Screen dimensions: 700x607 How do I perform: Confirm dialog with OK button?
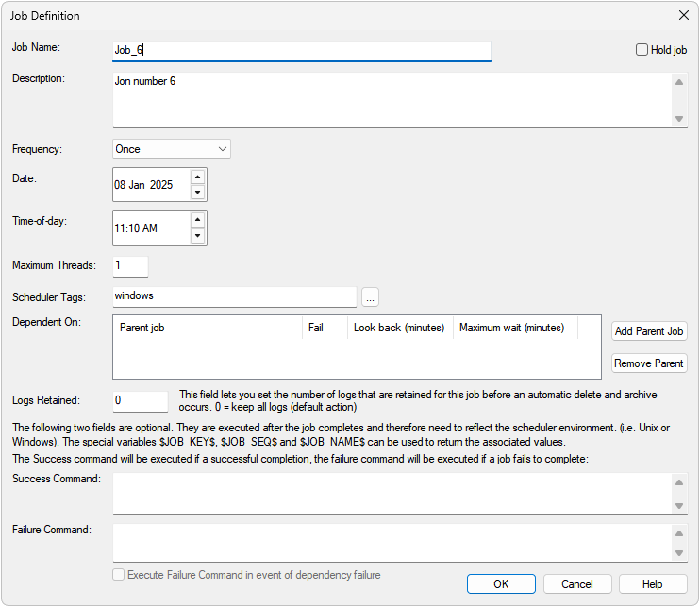point(501,584)
